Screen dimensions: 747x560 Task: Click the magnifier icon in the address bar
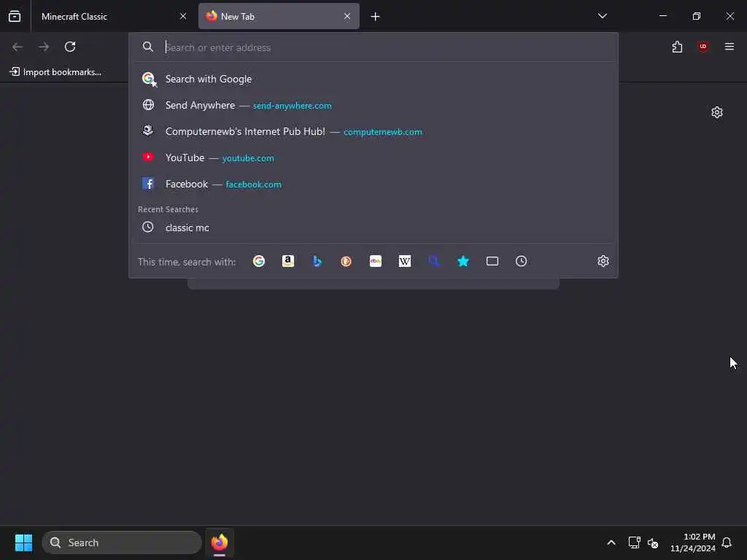click(148, 47)
